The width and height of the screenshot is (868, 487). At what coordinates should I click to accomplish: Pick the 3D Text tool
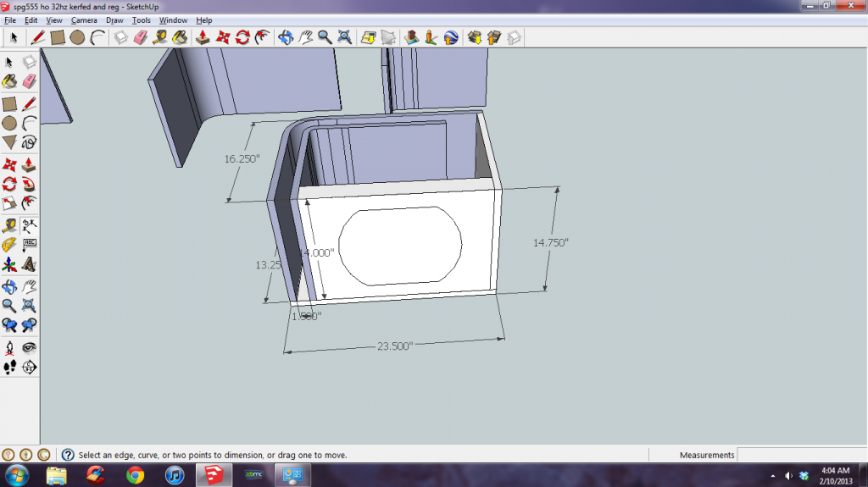(x=30, y=264)
